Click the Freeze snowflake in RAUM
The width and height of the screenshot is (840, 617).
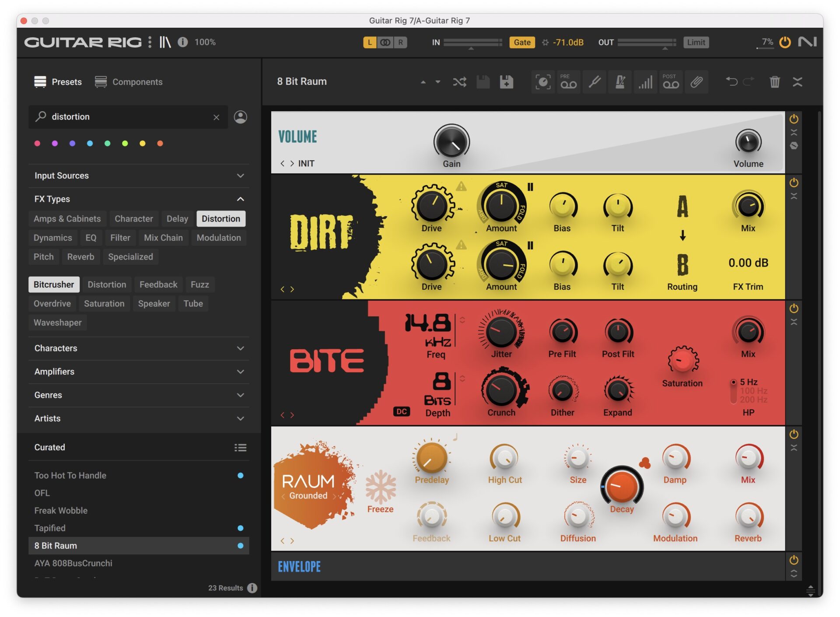380,486
